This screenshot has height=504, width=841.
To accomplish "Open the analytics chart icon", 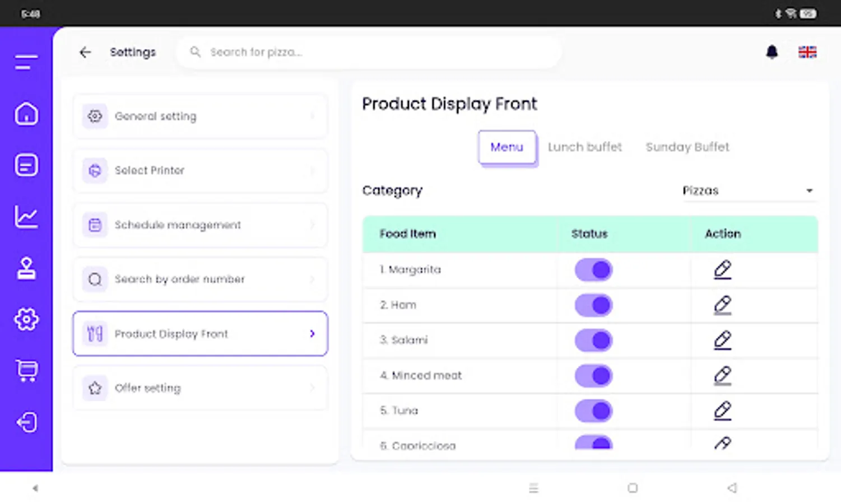I will coord(26,217).
